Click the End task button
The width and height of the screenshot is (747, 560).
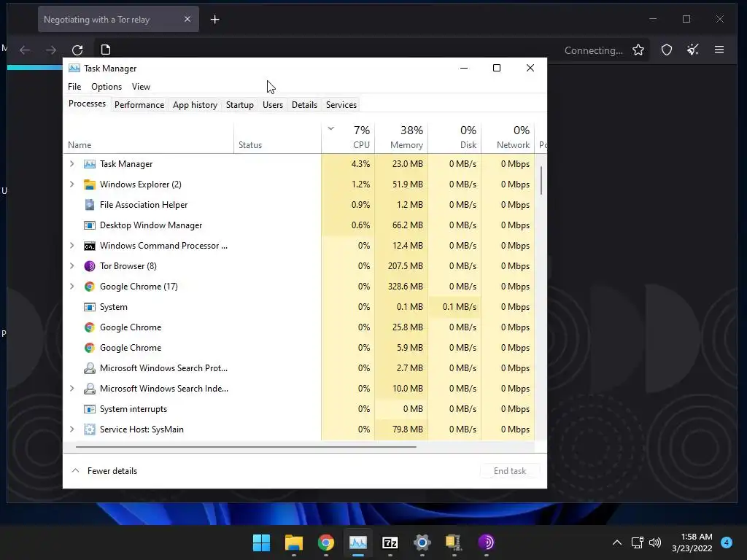click(510, 471)
